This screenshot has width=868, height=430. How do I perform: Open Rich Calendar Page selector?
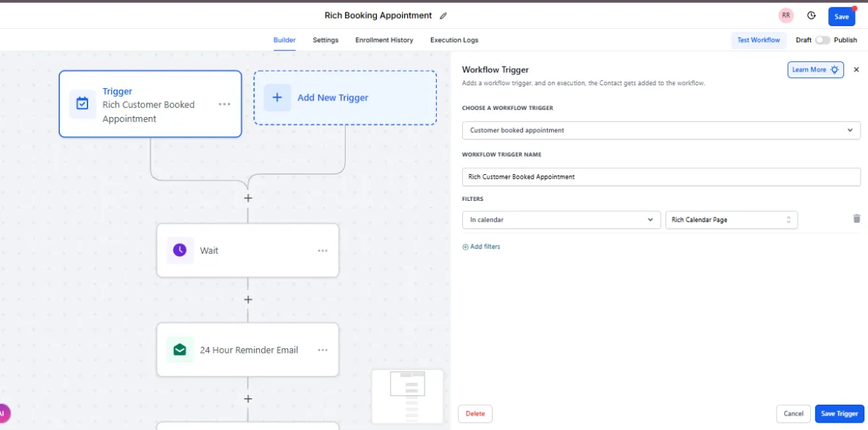(731, 220)
